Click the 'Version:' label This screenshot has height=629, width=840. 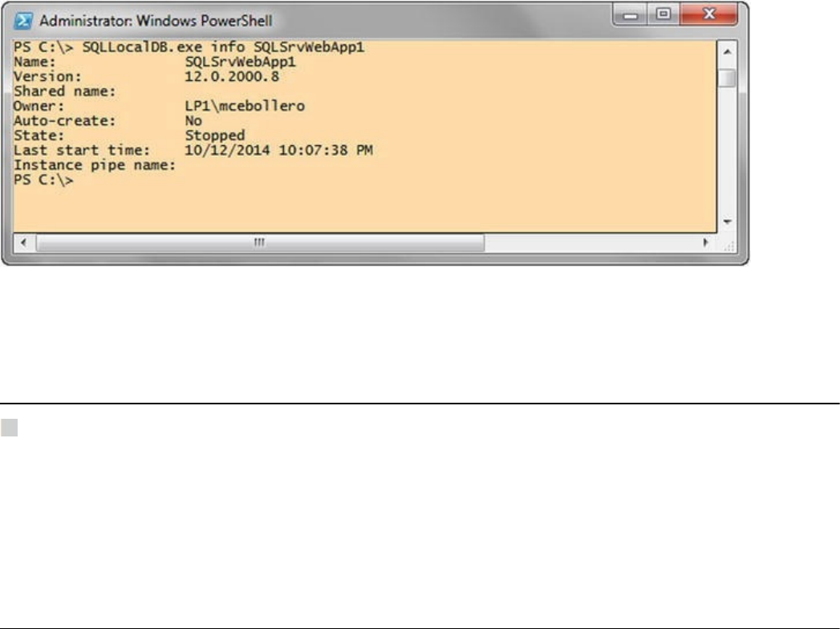tap(47, 76)
